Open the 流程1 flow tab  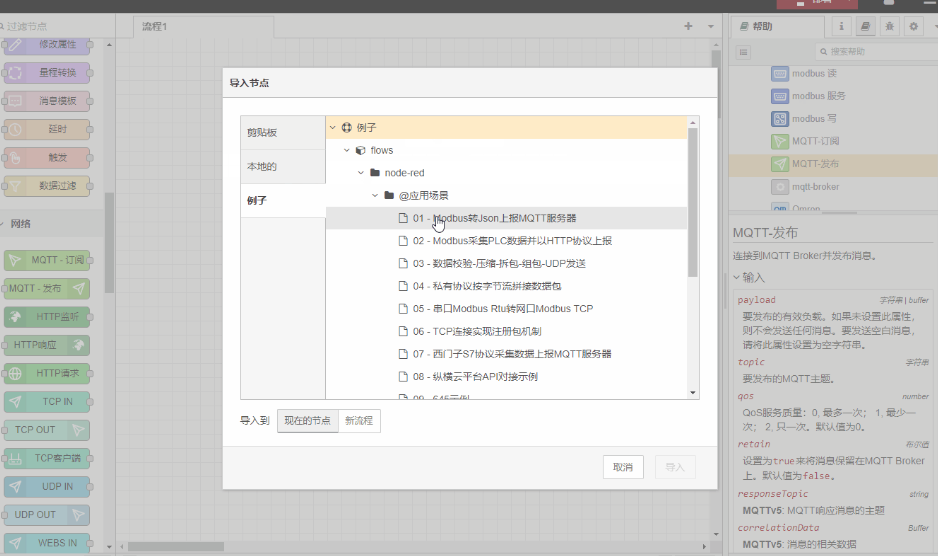point(203,27)
